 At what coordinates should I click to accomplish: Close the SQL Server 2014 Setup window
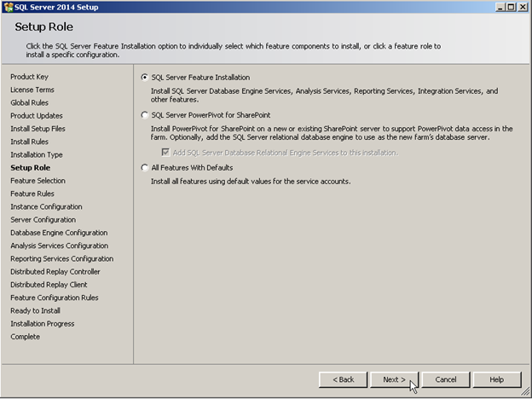point(523,7)
